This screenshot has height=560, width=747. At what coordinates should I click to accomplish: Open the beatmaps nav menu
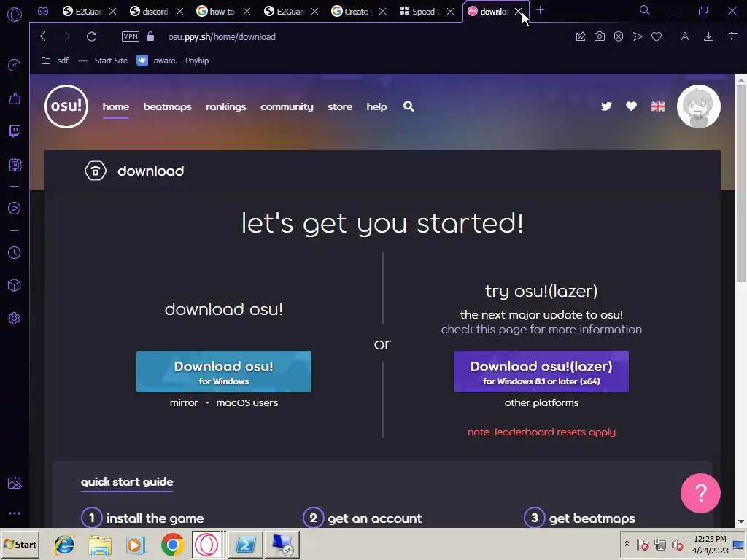pyautogui.click(x=167, y=106)
